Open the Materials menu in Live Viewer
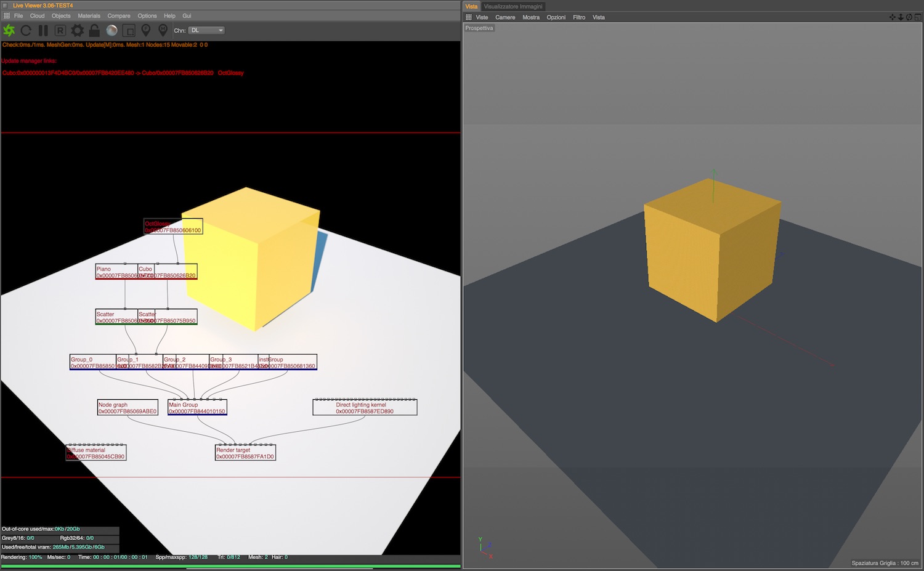This screenshot has height=571, width=924. click(89, 16)
